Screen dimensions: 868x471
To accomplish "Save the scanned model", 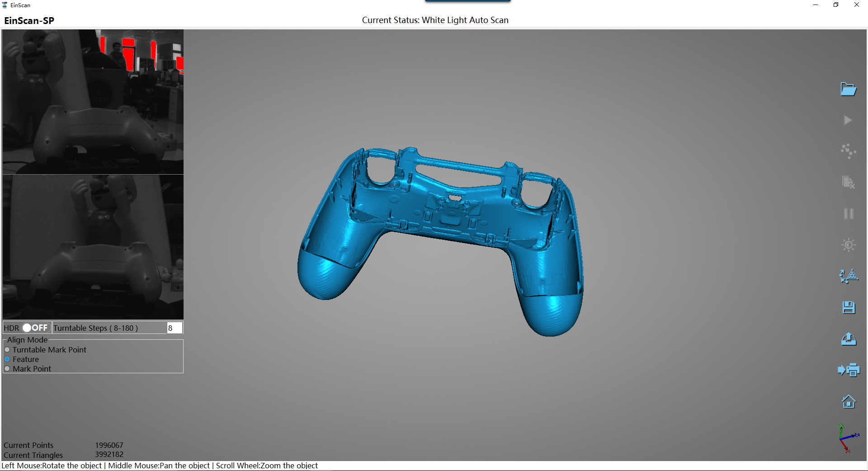I will 849,307.
